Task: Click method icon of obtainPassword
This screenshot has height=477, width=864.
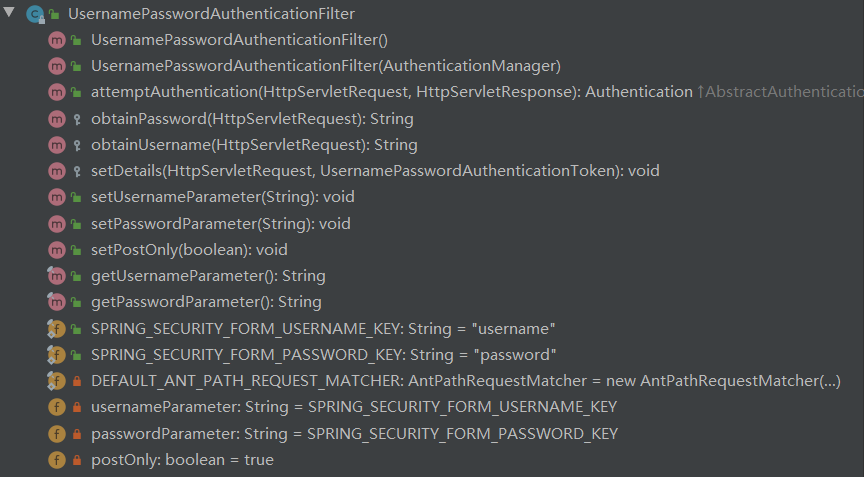Action: (56, 118)
